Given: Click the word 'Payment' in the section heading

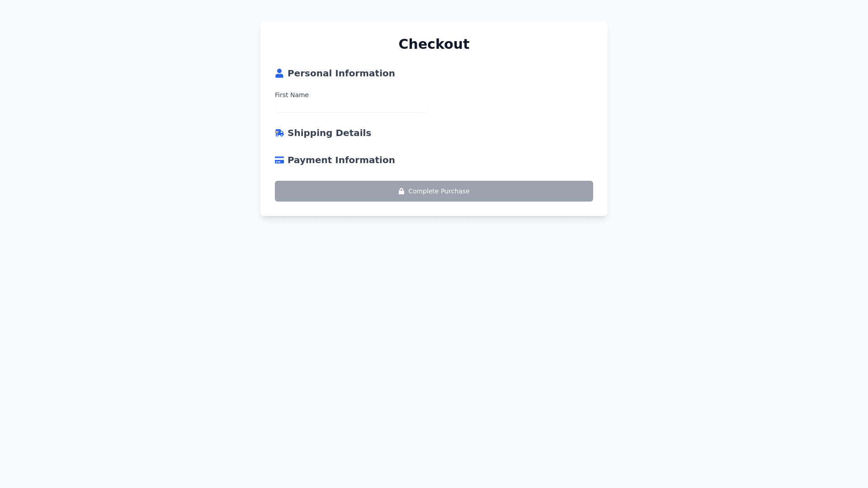Looking at the screenshot, I should 310,160.
